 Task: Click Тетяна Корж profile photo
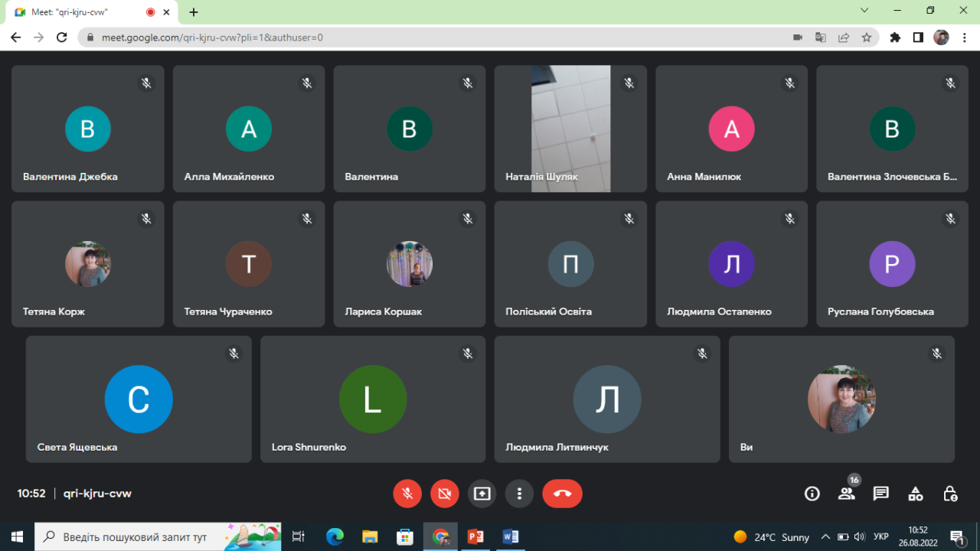pyautogui.click(x=88, y=264)
